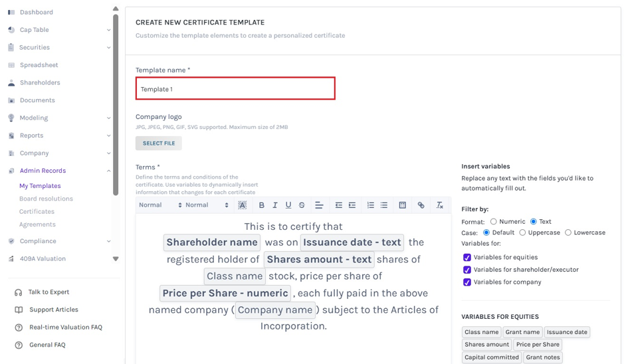The width and height of the screenshot is (624, 364).
Task: Expand the Company menu chevron
Action: pyautogui.click(x=108, y=153)
